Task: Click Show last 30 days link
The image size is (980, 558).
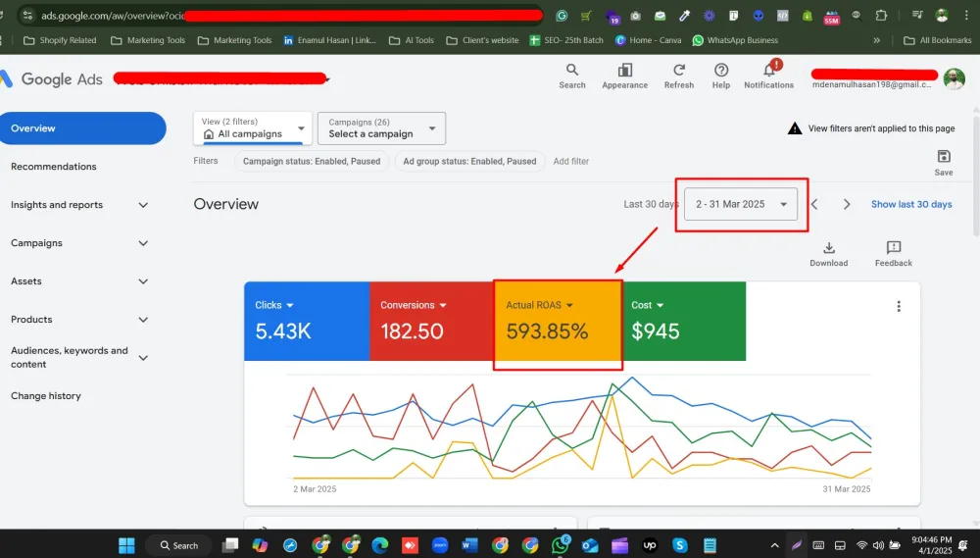Action: pyautogui.click(x=911, y=205)
